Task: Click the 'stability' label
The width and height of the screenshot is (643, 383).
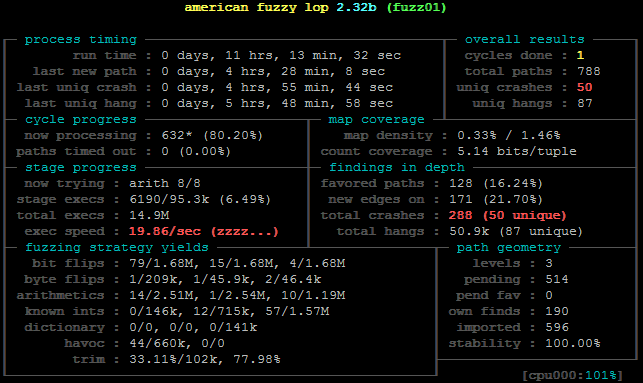Action: click(485, 343)
